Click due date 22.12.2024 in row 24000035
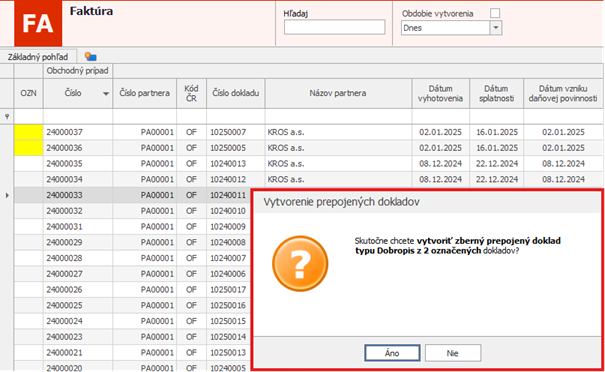This screenshot has width=605, height=372. click(497, 164)
